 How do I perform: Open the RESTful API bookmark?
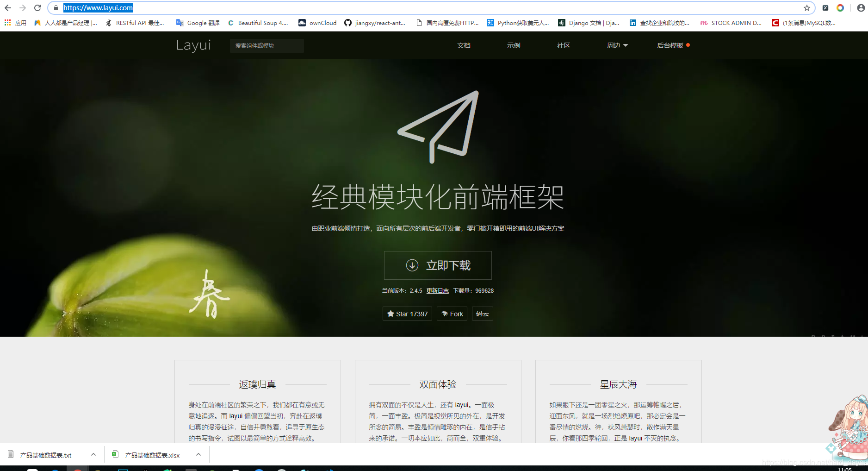[x=135, y=23]
